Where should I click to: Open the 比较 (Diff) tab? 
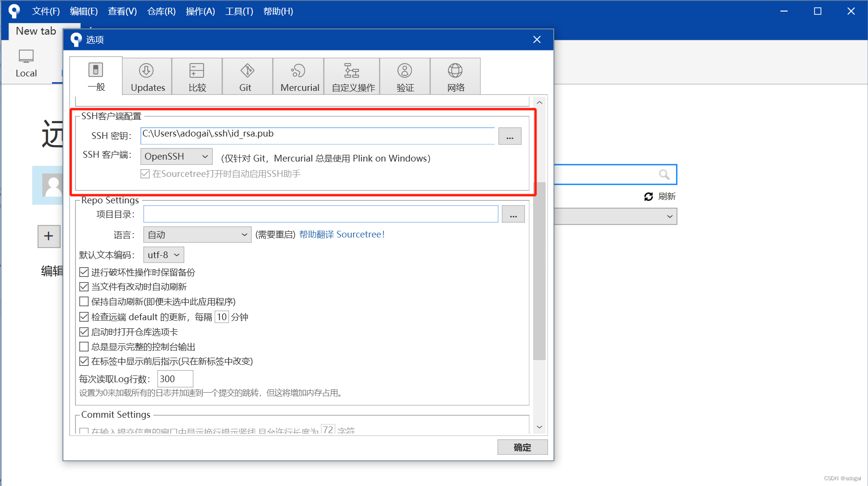[197, 76]
